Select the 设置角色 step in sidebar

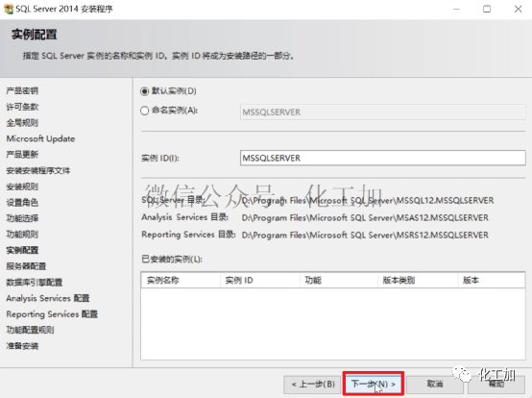click(x=22, y=203)
